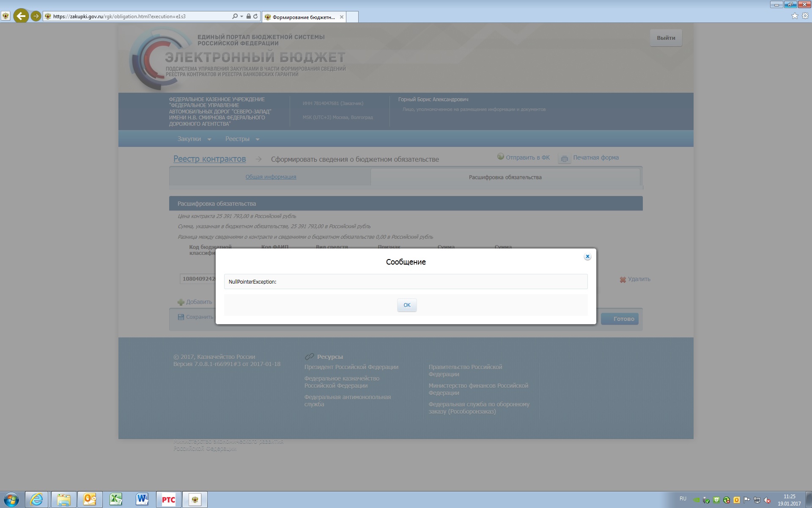This screenshot has width=812, height=508.
Task: Click the Отправить в ФК icon
Action: (x=500, y=157)
